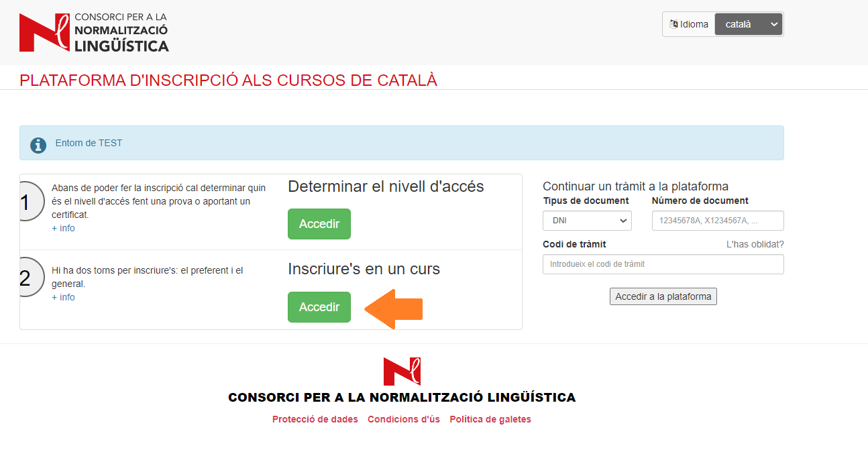Viewport: 868px width, 454px height.
Task: Click the Codi de tràmit text field
Action: tap(663, 264)
